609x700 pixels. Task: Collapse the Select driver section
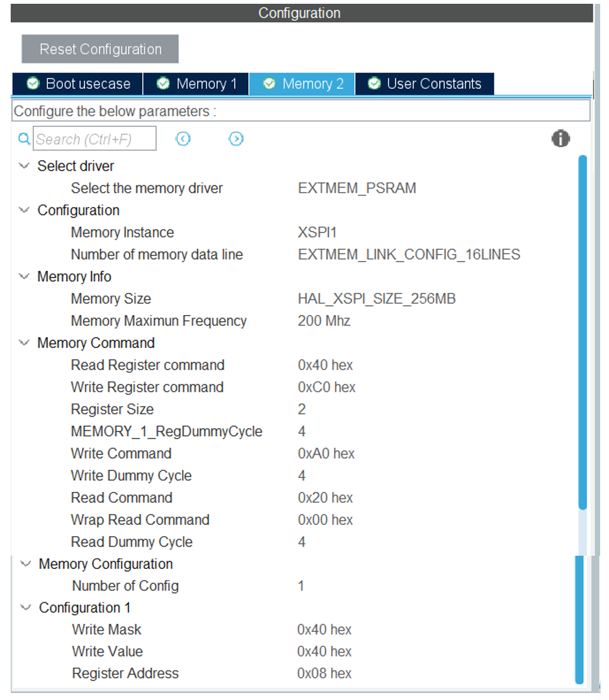(x=23, y=166)
